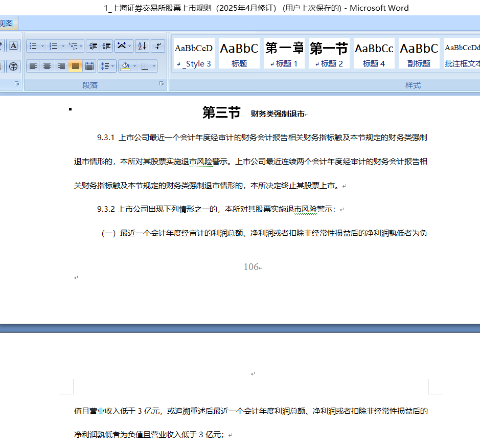Click the sort A-Z icon

142,46
